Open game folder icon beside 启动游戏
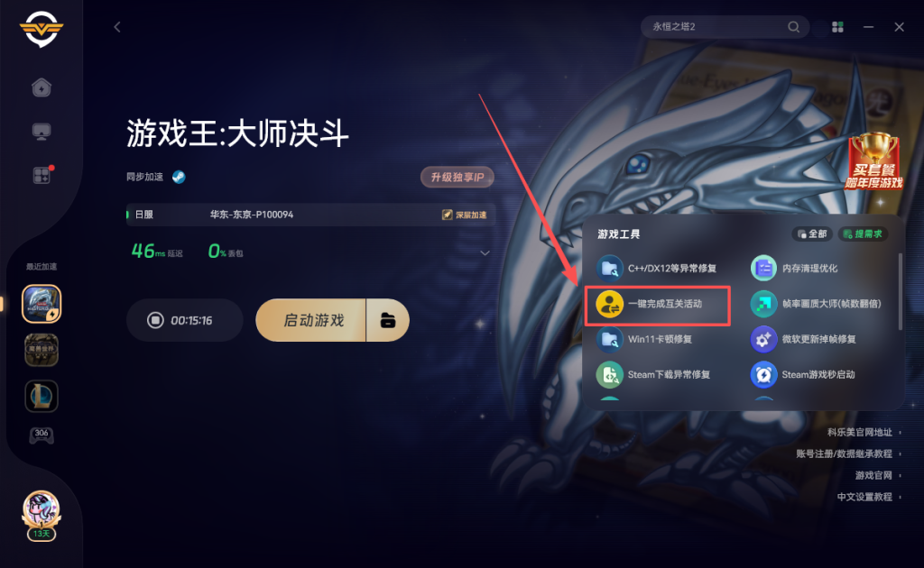Screen dimensions: 924x568 388,320
